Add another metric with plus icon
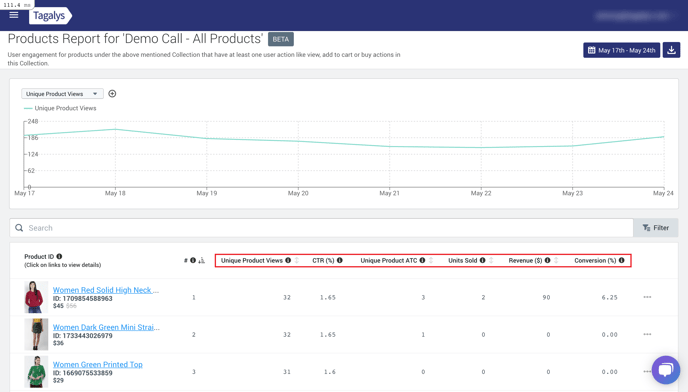Image resolution: width=688 pixels, height=392 pixels. tap(112, 94)
